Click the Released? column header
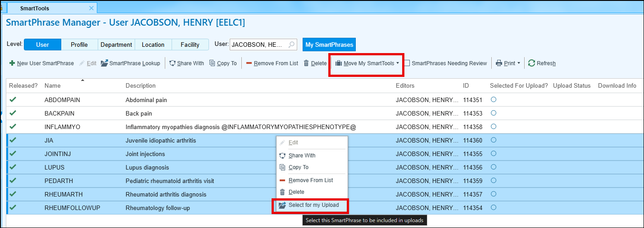 click(x=23, y=85)
